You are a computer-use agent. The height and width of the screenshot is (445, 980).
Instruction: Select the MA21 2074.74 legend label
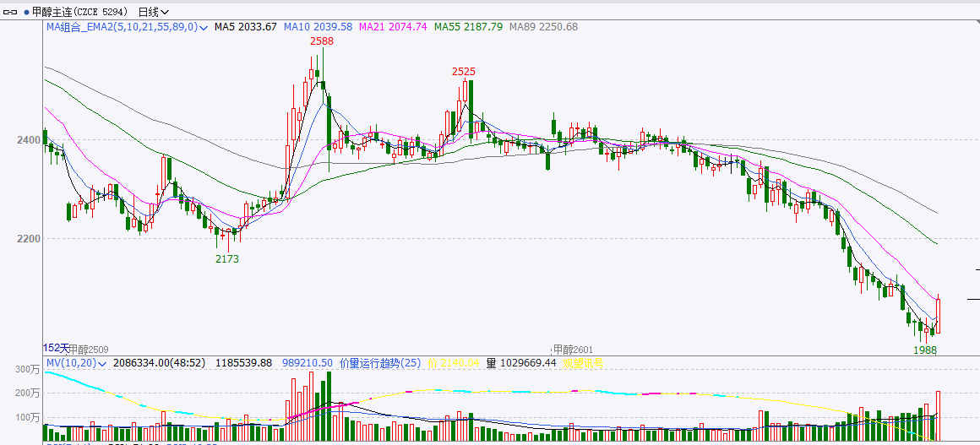tap(394, 27)
